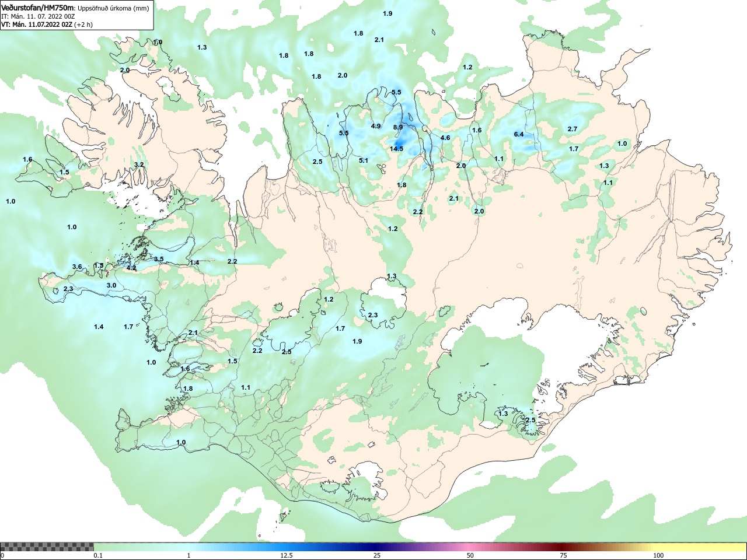Click the 75 label on the legend
The image size is (747, 560).
point(563,555)
